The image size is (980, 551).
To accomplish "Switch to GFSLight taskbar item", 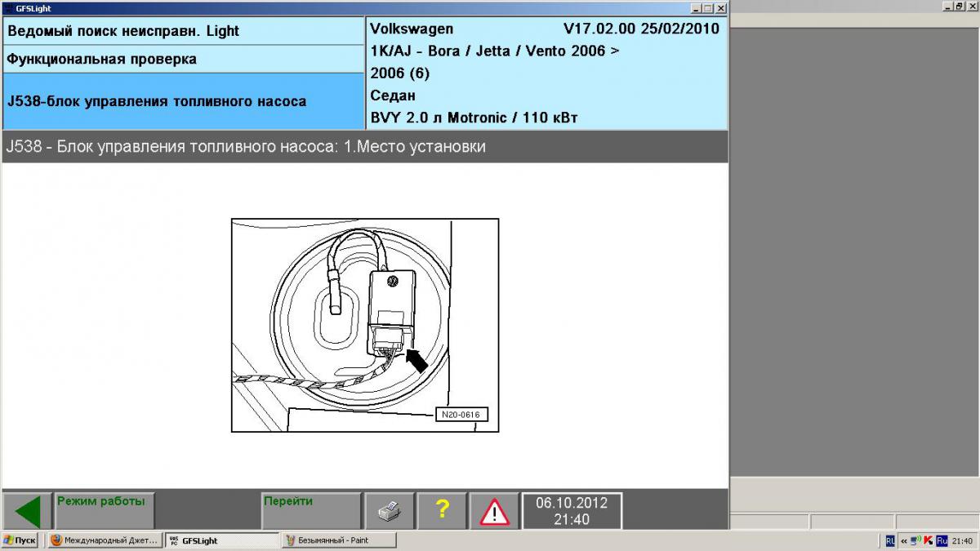I will [x=221, y=540].
